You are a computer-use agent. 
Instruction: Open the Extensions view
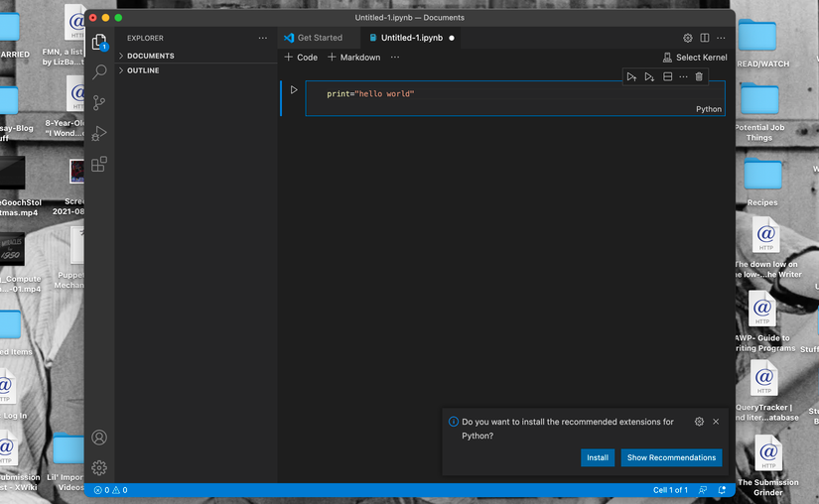(x=99, y=165)
